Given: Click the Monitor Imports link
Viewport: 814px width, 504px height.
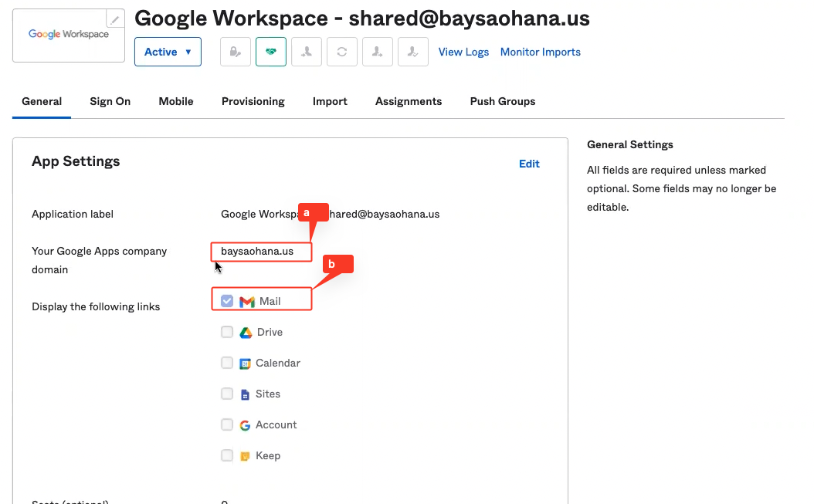Looking at the screenshot, I should click(540, 52).
